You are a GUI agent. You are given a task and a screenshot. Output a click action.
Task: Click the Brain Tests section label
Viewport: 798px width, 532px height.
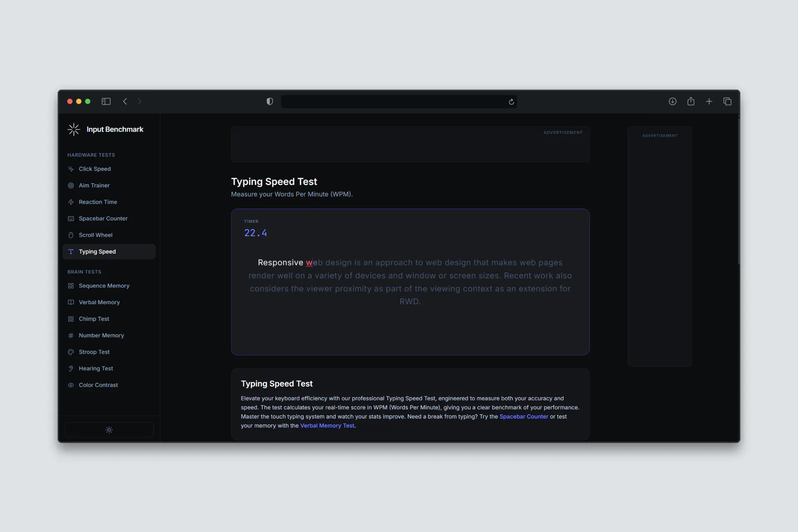[x=84, y=272]
